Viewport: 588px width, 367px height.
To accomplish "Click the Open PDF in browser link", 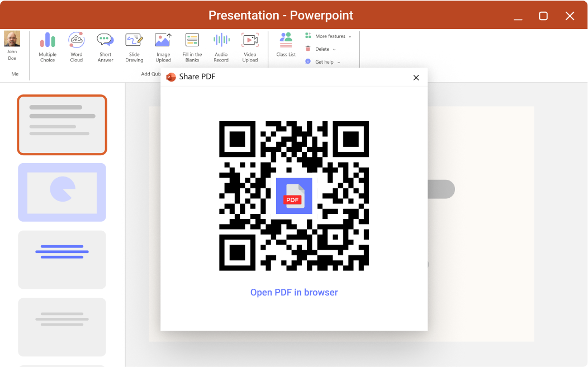I will 294,292.
